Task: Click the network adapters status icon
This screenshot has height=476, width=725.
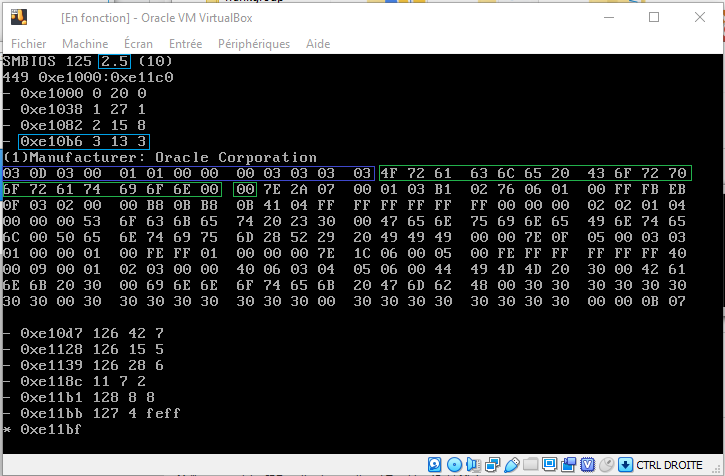Action: point(493,464)
